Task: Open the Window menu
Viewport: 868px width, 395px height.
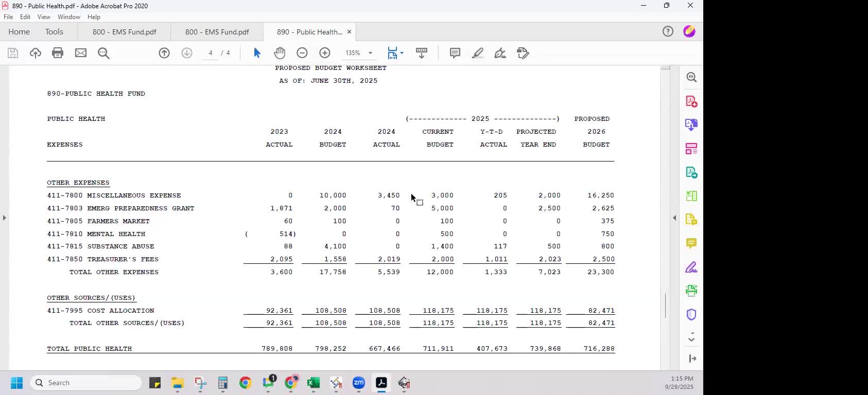Action: 69,17
